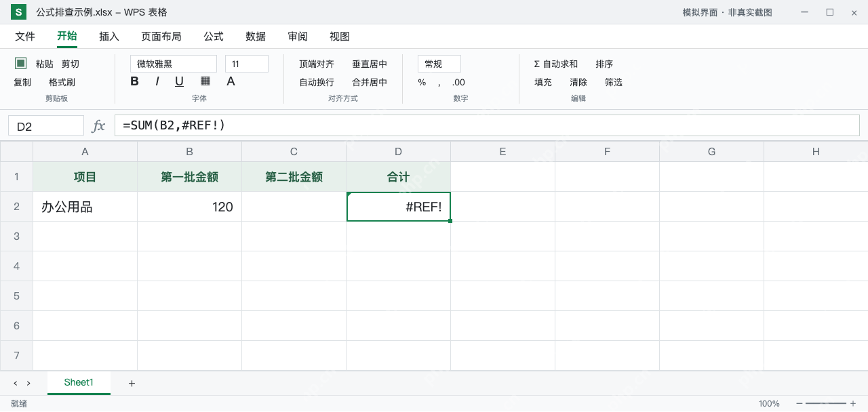Click the 100% zoom level
The width and height of the screenshot is (868, 412).
(x=769, y=403)
